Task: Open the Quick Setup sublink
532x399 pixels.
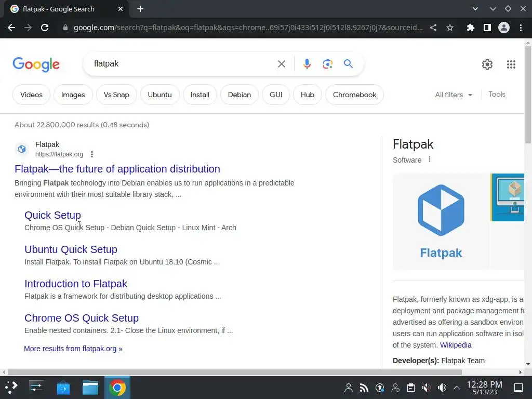Action: [52, 215]
